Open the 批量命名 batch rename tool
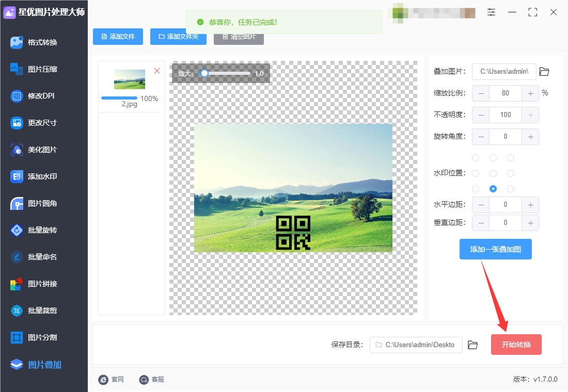The height and width of the screenshot is (392, 568). (x=34, y=257)
